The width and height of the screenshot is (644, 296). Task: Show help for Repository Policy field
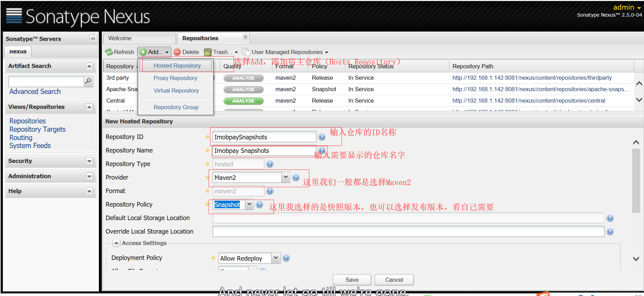259,205
